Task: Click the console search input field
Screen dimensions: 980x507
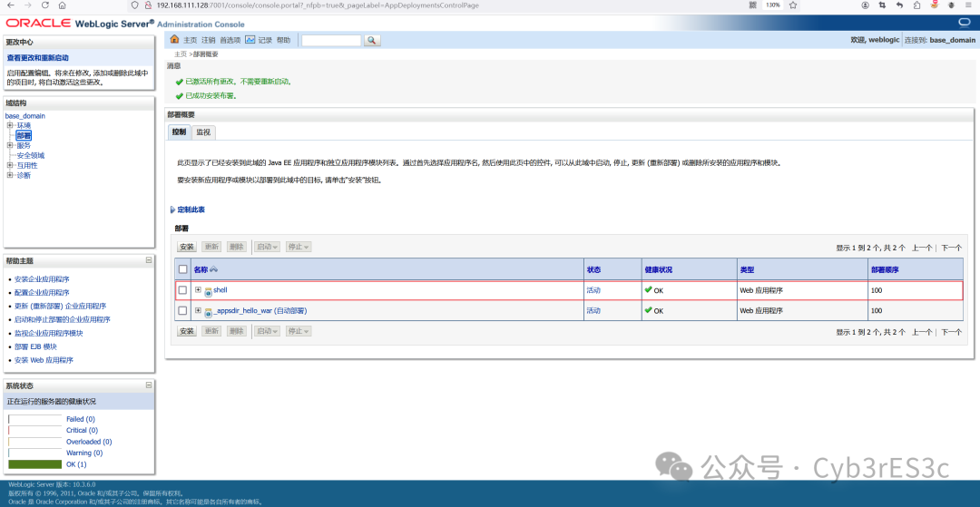Action: tap(331, 41)
